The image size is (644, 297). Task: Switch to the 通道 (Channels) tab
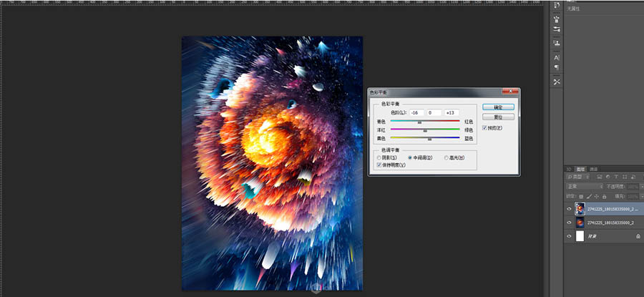[594, 168]
